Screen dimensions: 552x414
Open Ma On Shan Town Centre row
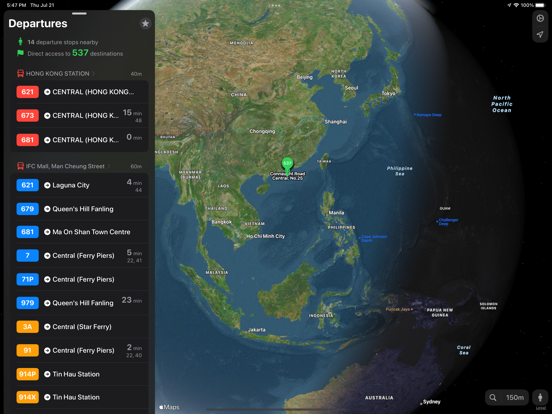(79, 232)
